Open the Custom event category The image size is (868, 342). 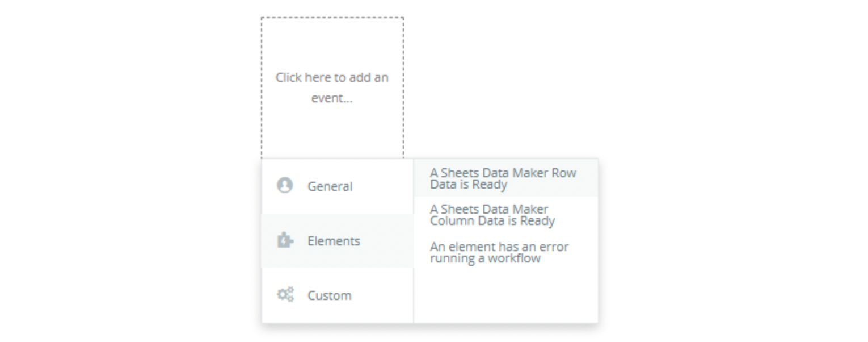(338, 295)
